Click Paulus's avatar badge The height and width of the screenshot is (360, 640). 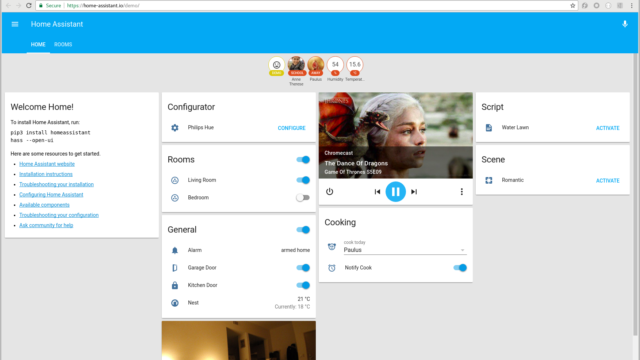(x=316, y=66)
